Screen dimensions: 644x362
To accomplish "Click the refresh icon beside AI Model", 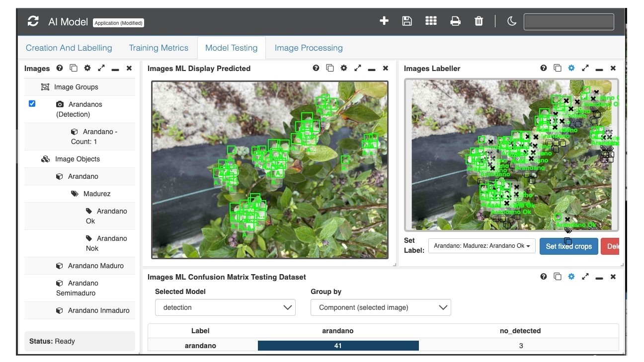I will (x=33, y=21).
